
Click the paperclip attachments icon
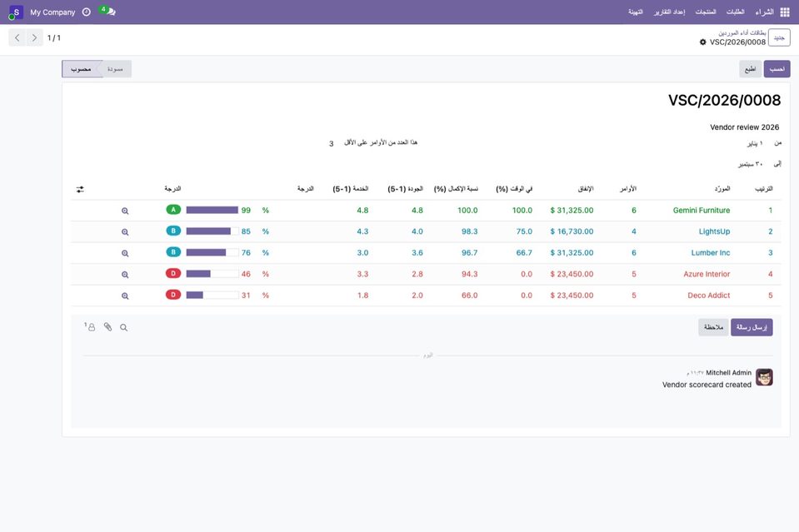point(108,327)
